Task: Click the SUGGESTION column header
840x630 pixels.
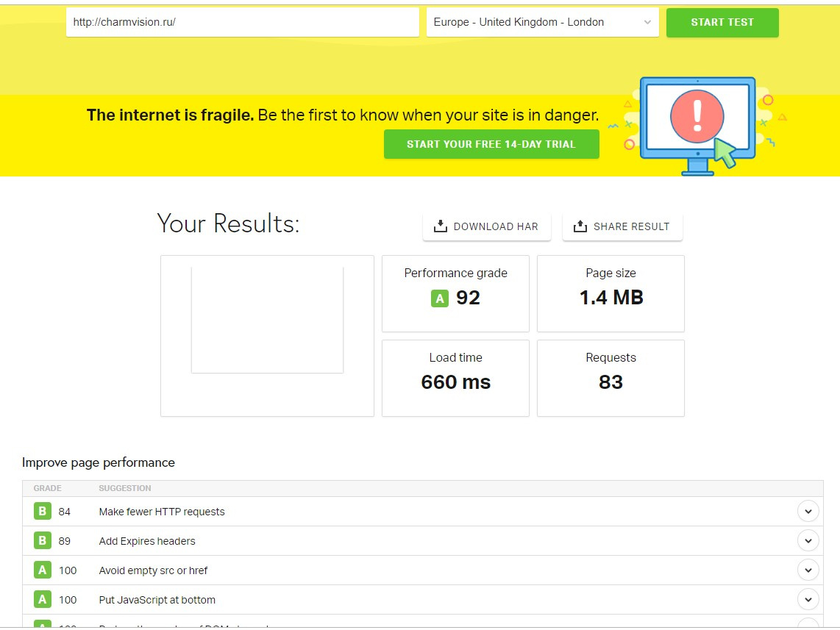Action: (125, 488)
